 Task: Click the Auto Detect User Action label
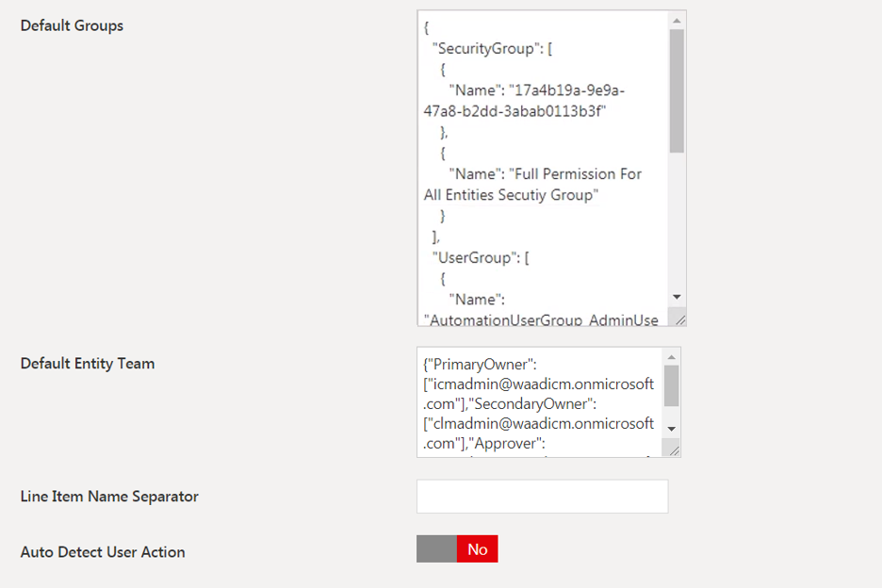coord(103,552)
